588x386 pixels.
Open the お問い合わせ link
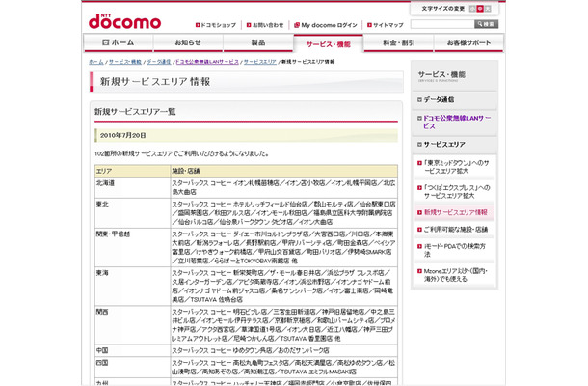point(265,25)
